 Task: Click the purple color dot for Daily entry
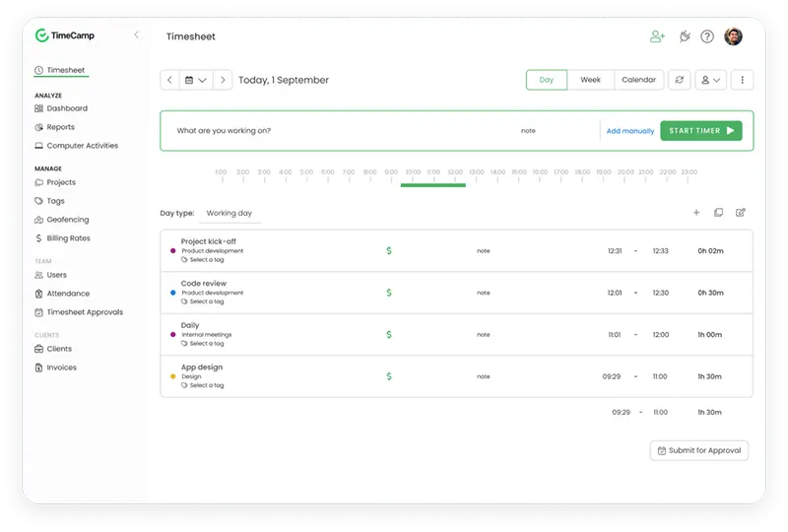[173, 335]
